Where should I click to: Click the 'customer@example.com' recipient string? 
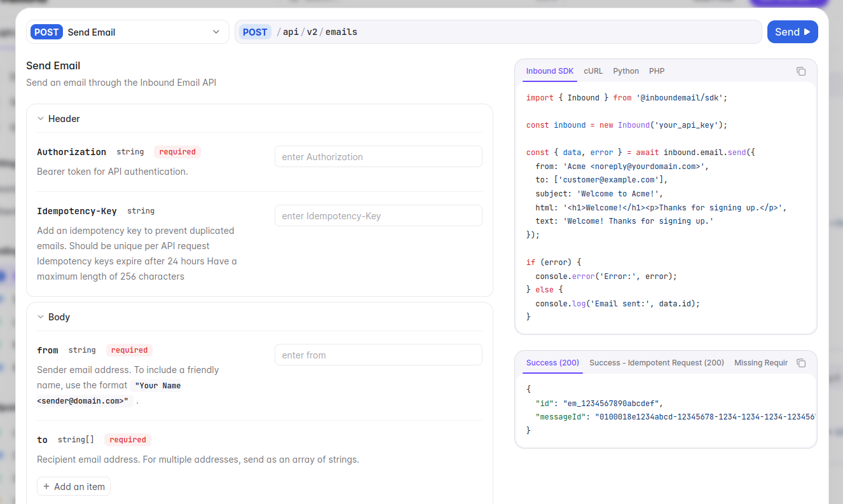[608, 180]
